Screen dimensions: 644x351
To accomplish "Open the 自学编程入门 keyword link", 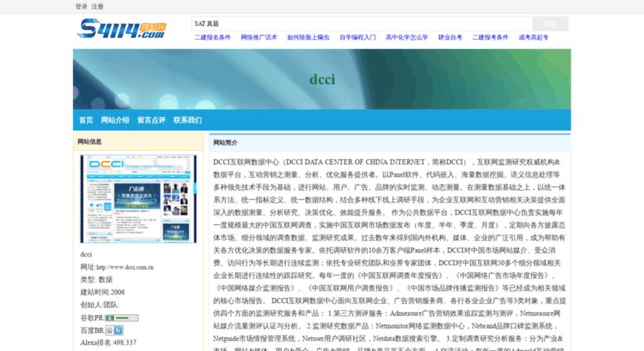I will click(357, 37).
